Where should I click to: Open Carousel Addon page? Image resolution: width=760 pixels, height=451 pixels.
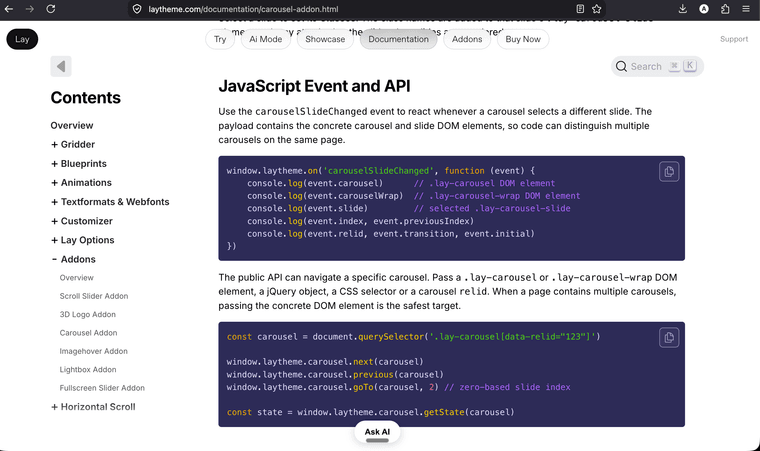click(x=88, y=333)
